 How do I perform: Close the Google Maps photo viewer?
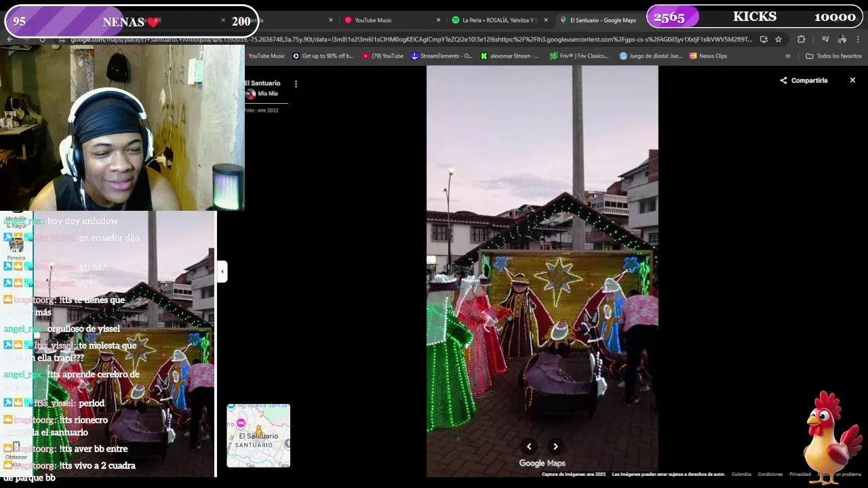[852, 80]
